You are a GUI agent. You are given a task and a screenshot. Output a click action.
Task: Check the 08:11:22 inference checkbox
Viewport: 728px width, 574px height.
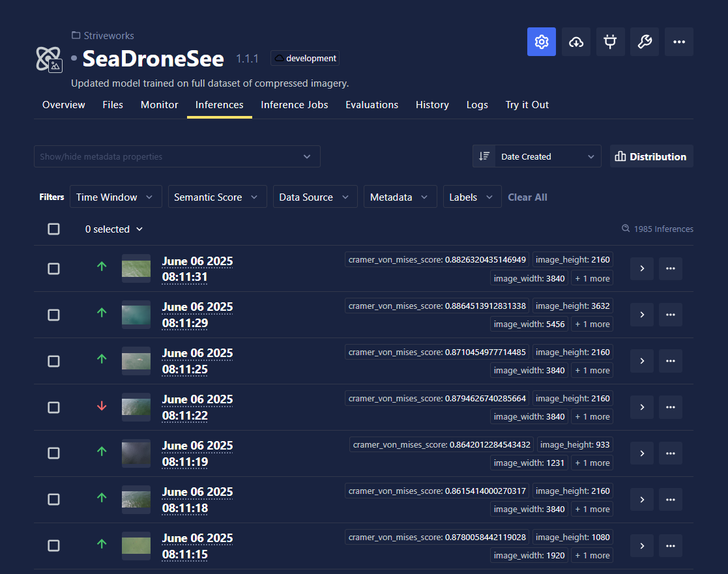pyautogui.click(x=54, y=407)
